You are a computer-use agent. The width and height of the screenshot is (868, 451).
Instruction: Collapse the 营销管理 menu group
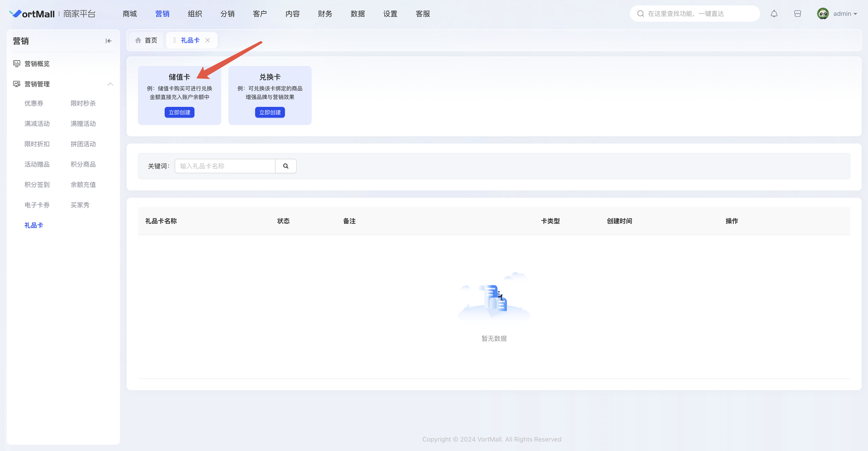click(110, 84)
